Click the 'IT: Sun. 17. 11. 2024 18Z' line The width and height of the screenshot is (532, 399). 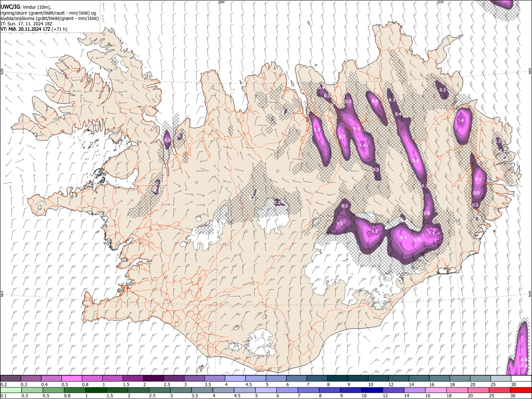pyautogui.click(x=26, y=24)
